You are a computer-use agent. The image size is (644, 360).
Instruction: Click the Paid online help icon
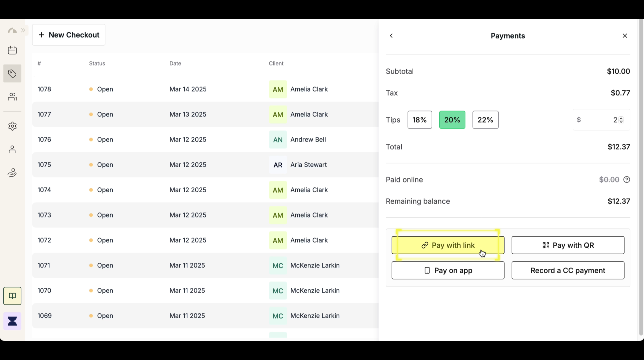(626, 180)
